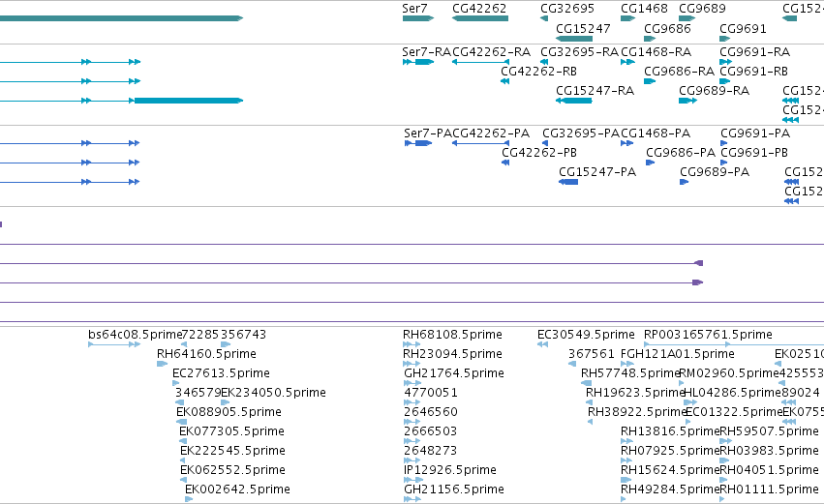Image resolution: width=824 pixels, height=504 pixels.
Task: Click the EC27613.5prime EST label
Action: coord(221,373)
